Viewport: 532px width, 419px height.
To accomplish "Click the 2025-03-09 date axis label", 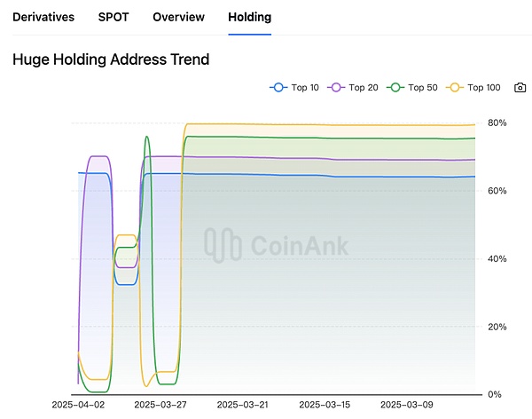I will coord(407,405).
